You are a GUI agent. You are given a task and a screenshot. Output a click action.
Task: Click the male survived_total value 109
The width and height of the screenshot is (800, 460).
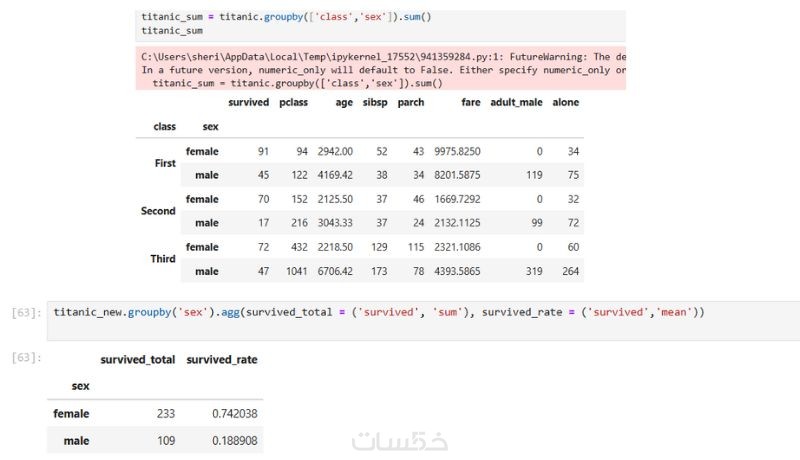[165, 441]
